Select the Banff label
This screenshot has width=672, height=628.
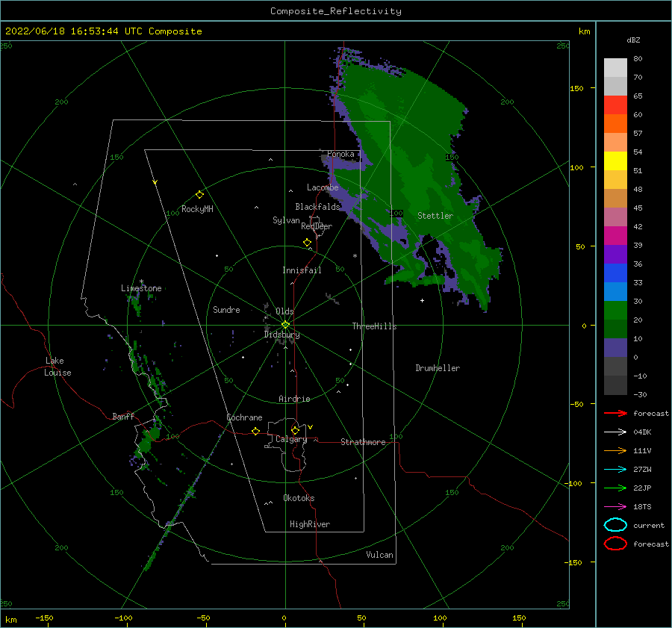pyautogui.click(x=123, y=416)
